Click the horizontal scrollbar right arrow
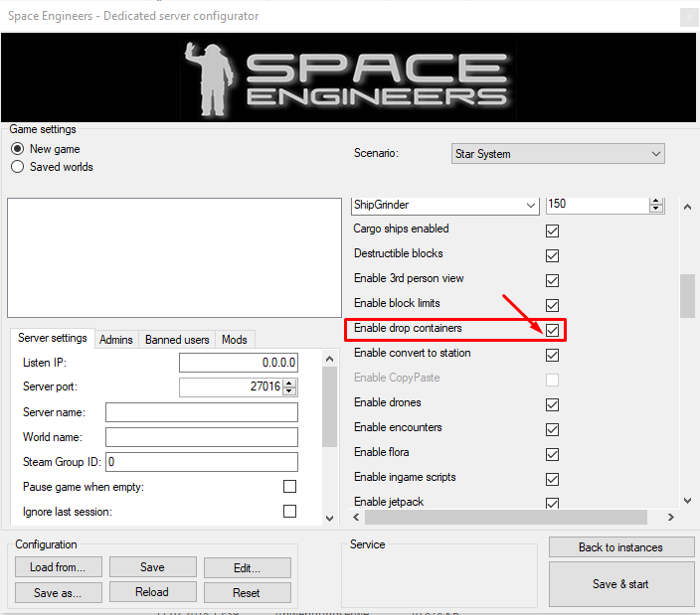700x615 pixels. pyautogui.click(x=670, y=518)
